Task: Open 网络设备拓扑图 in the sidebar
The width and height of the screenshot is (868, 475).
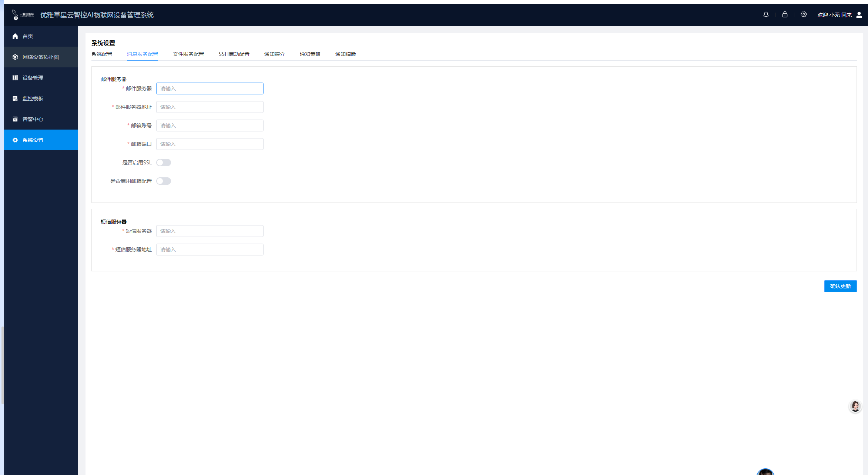Action: tap(40, 57)
